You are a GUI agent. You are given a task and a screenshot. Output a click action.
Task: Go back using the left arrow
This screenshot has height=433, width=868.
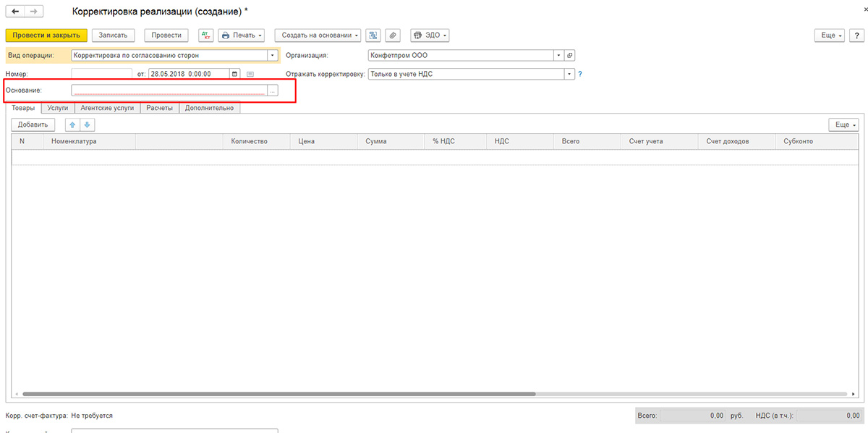point(15,12)
